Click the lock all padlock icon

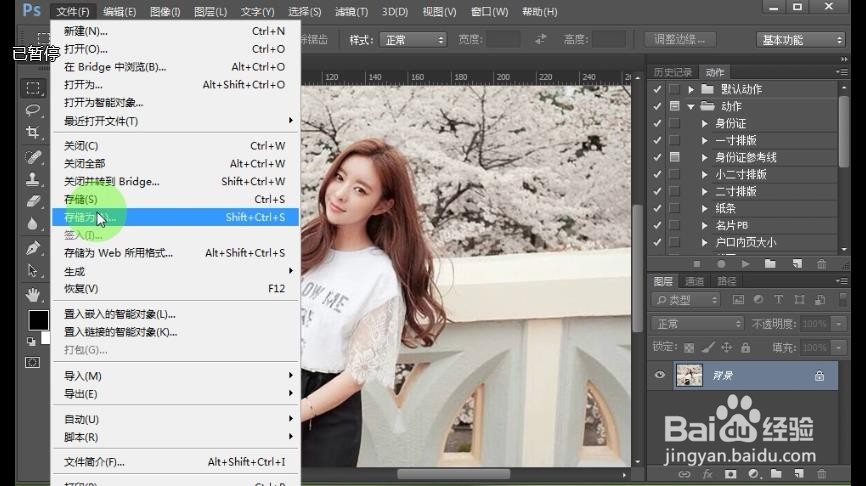pos(746,347)
